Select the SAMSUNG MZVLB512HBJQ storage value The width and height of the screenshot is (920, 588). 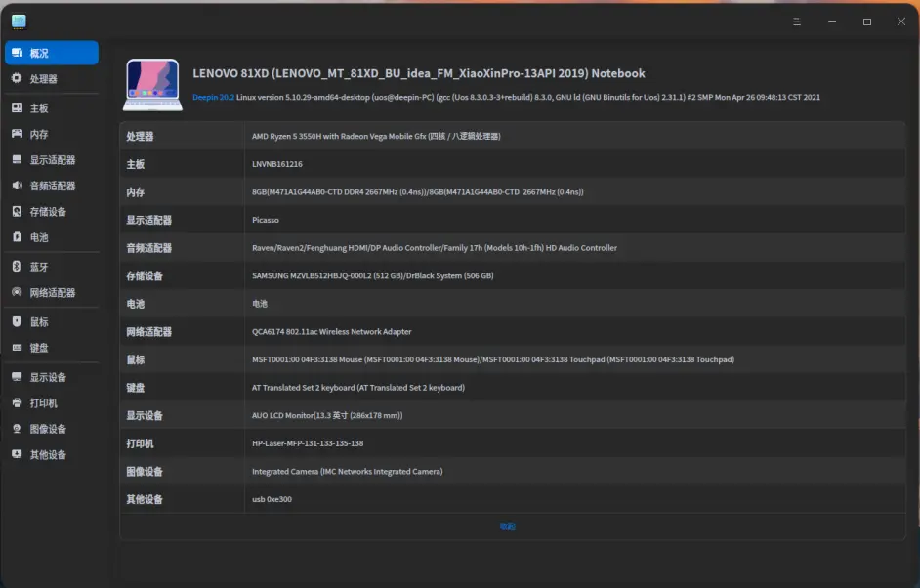click(x=372, y=275)
